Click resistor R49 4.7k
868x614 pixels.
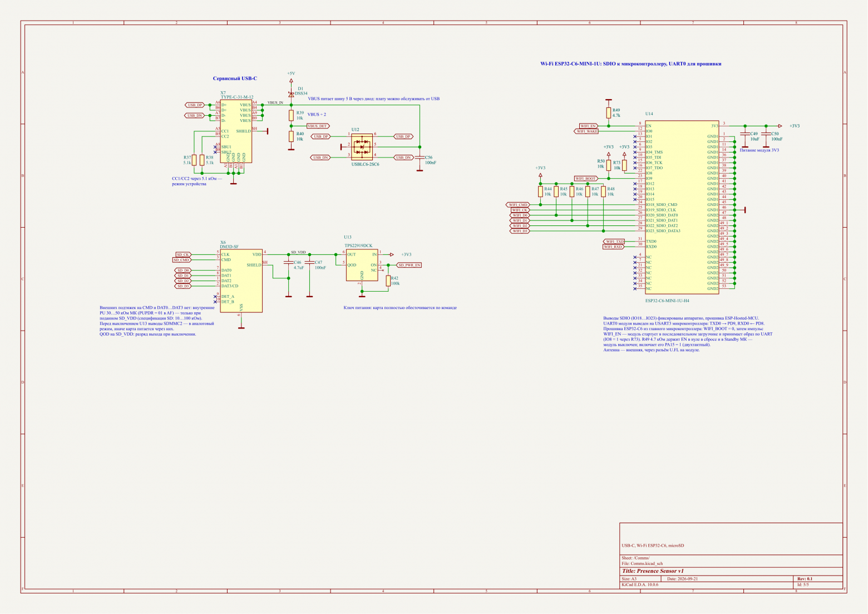tap(609, 112)
